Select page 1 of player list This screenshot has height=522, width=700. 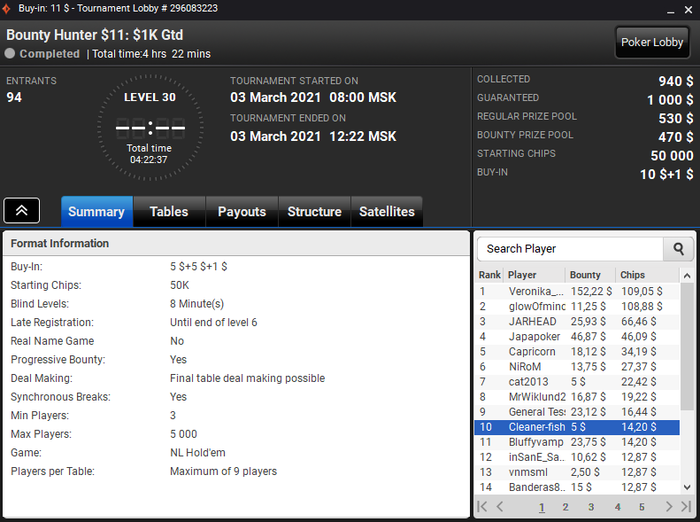pos(542,507)
